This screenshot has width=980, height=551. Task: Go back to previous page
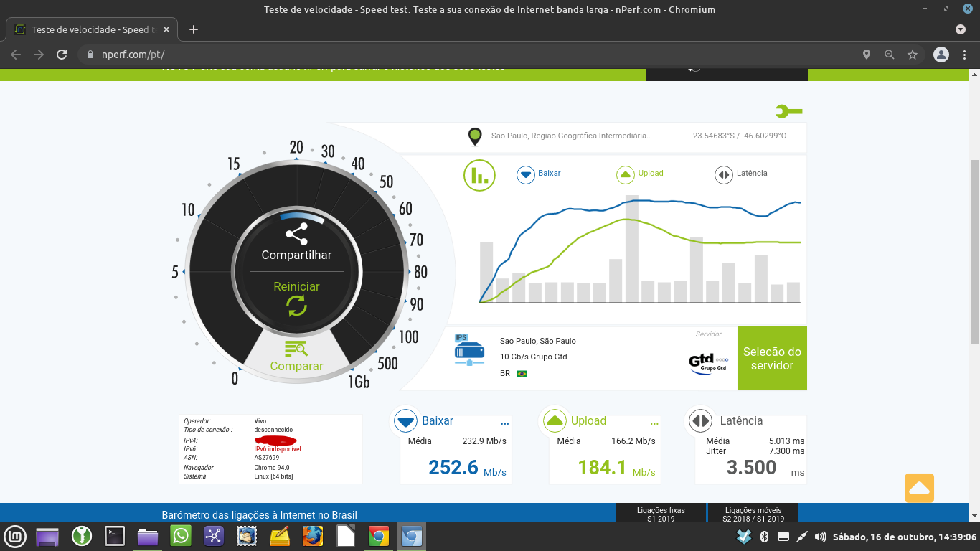[x=16, y=55]
